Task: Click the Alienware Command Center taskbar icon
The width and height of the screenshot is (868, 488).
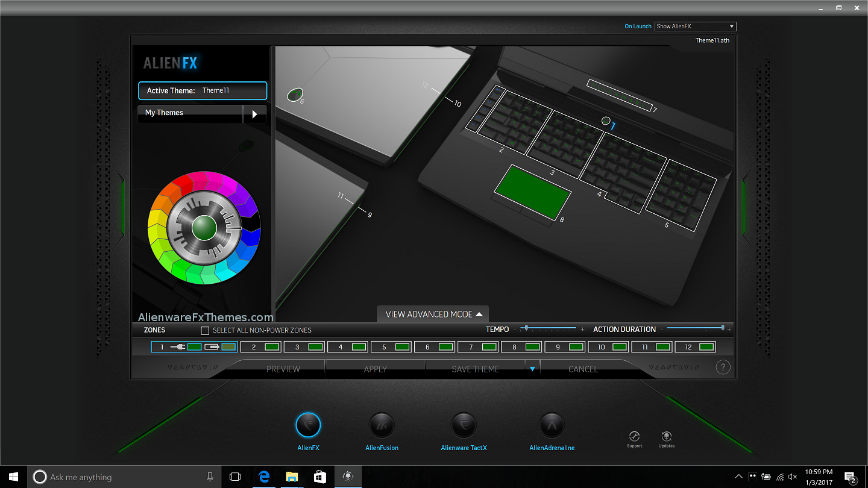Action: [348, 477]
